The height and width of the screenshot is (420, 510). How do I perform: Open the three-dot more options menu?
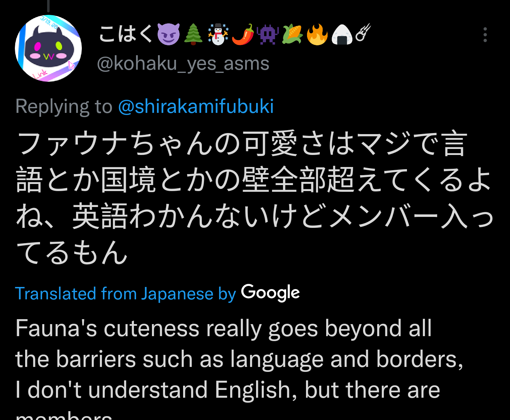click(485, 35)
